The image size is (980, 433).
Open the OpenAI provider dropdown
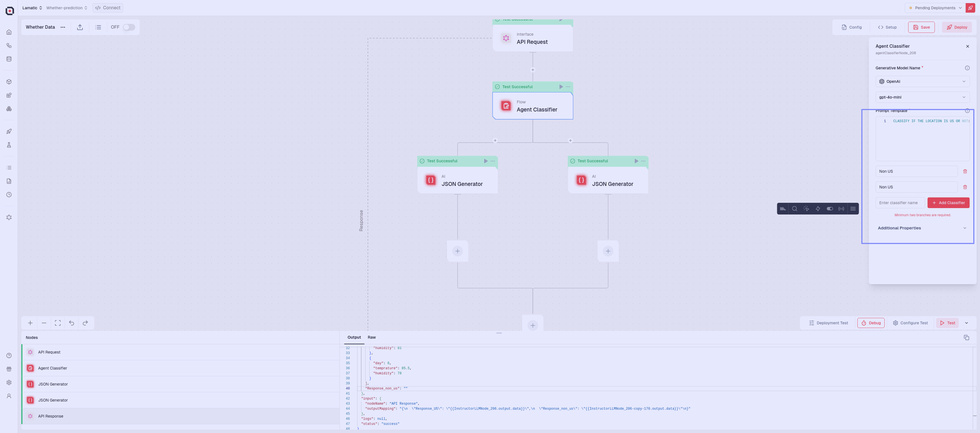coord(922,81)
